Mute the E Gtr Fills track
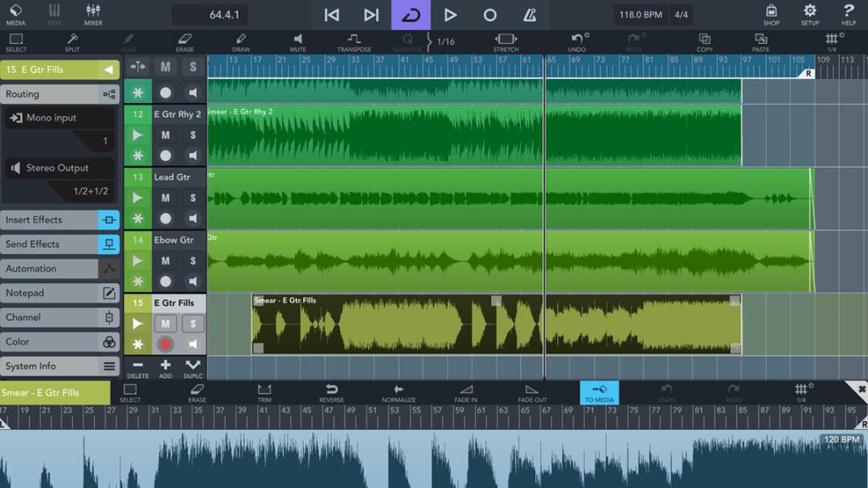This screenshot has width=868, height=488. coord(166,323)
